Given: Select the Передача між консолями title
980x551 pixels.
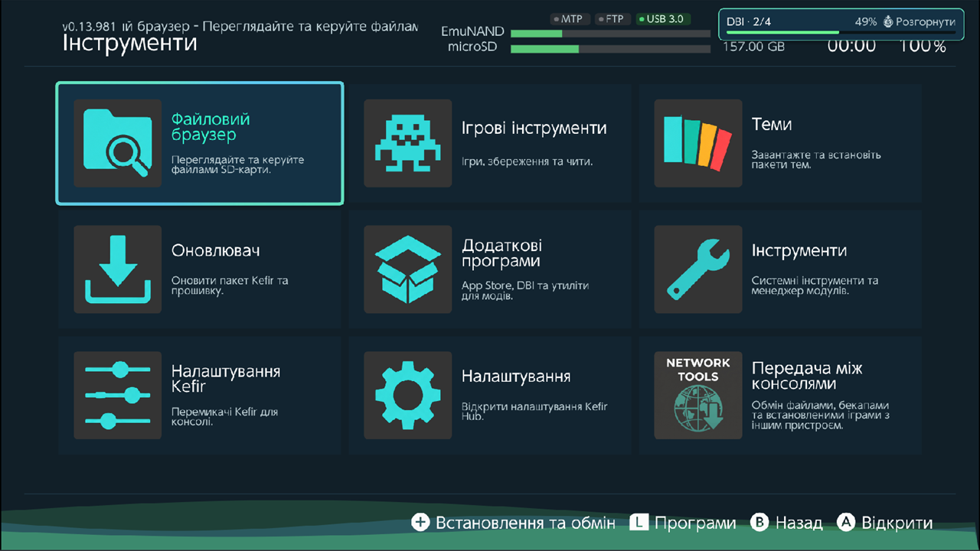Looking at the screenshot, I should [x=807, y=376].
